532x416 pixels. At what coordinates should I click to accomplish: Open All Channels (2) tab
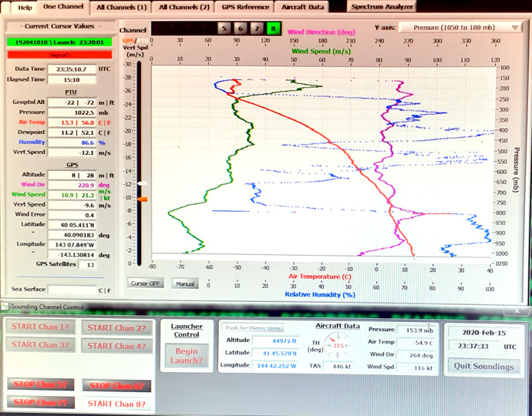pyautogui.click(x=184, y=7)
